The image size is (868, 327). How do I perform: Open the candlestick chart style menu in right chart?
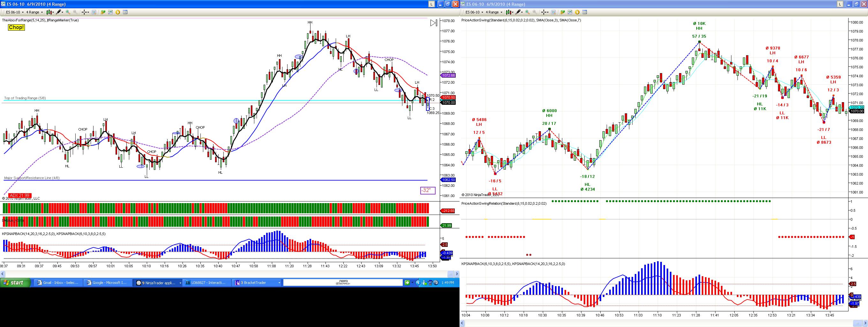510,12
